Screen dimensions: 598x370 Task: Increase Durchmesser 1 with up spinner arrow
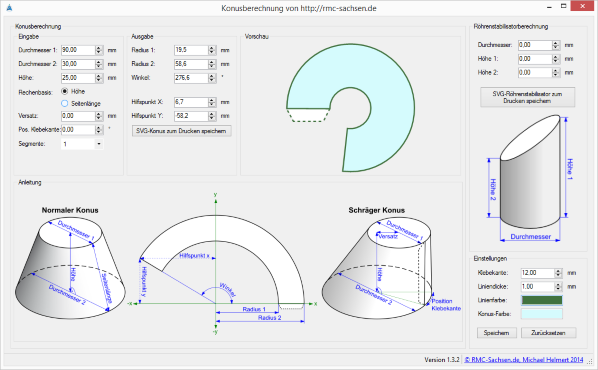pyautogui.click(x=99, y=48)
